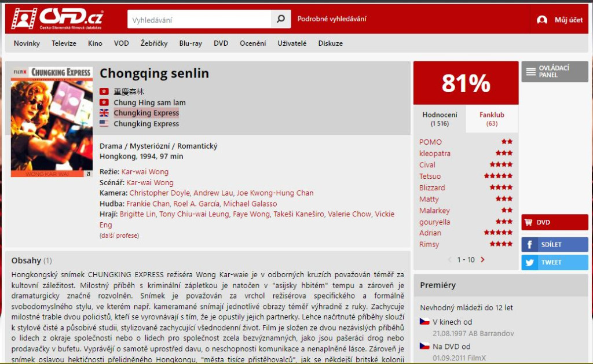Share via the Sdílet Facebook button
This screenshot has width=593, height=364.
coord(554,245)
